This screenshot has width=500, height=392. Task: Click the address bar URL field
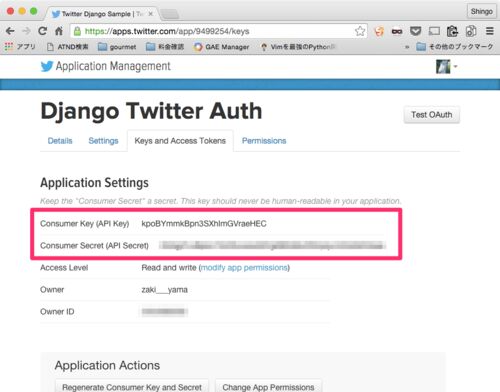(218, 31)
